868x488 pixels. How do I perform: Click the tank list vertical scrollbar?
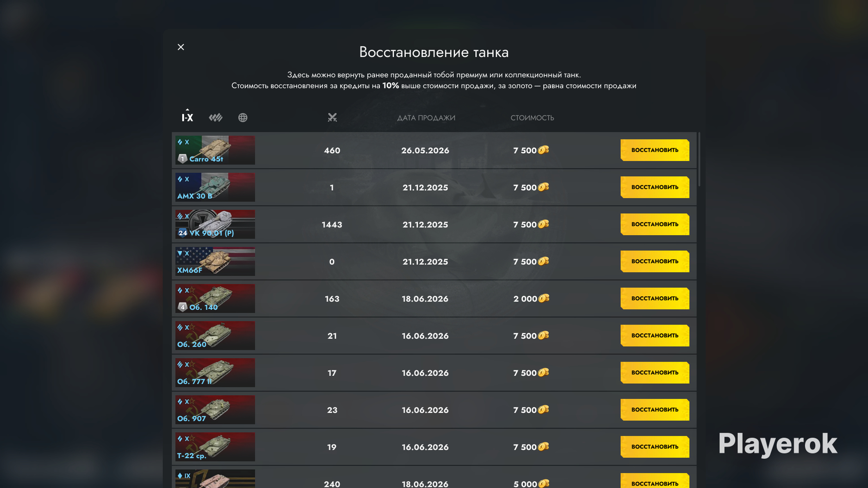699,160
